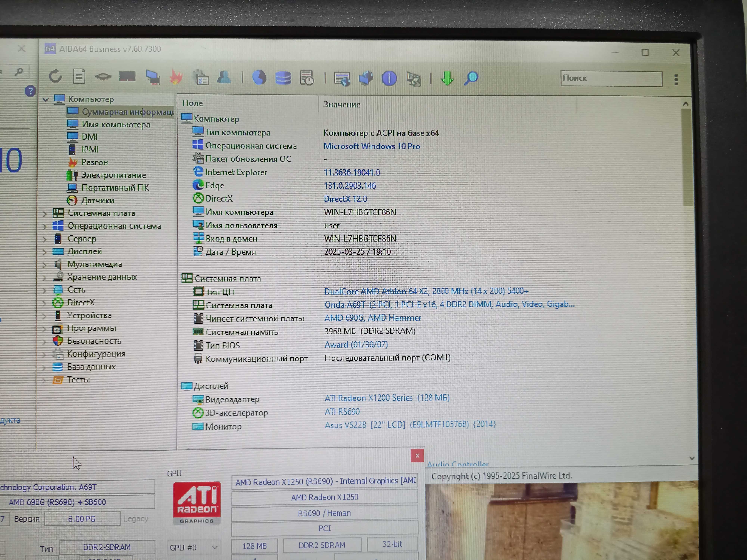747x560 pixels.
Task: Click the remote monitor list toolbar icon
Action: tap(342, 79)
